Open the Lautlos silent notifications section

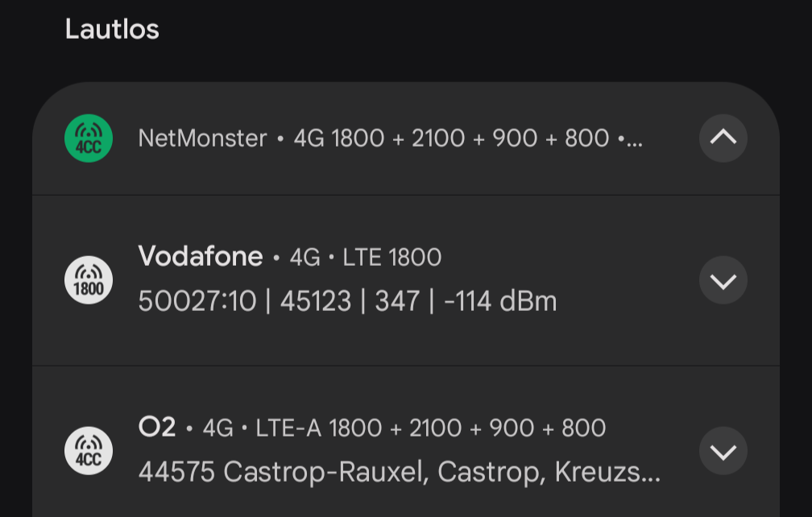112,29
